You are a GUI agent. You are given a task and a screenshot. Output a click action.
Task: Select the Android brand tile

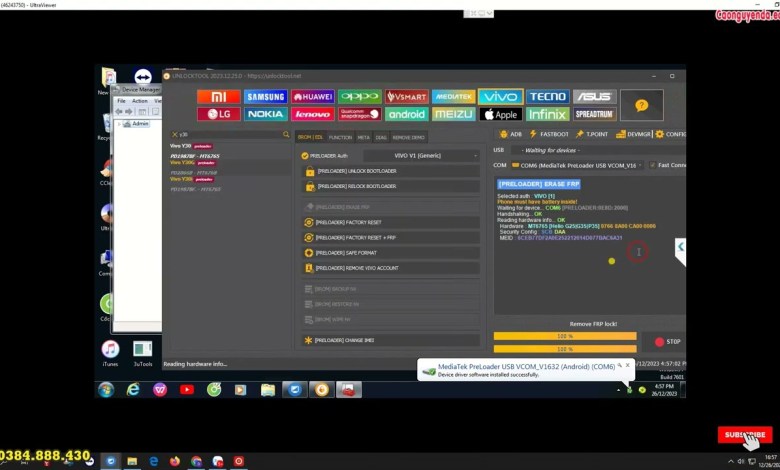tap(406, 114)
